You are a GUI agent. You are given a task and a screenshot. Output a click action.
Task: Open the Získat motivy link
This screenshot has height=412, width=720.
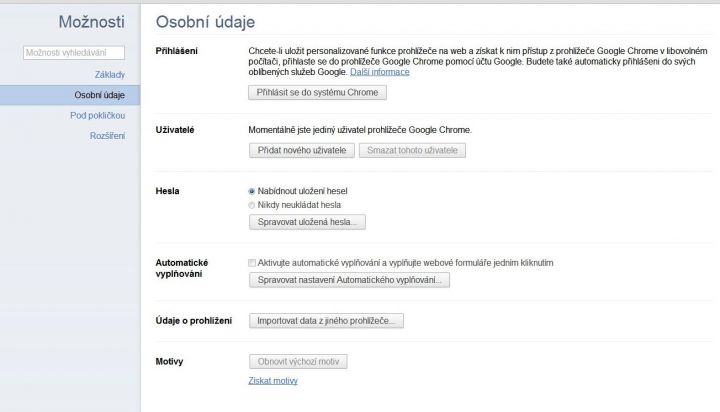[x=273, y=381]
